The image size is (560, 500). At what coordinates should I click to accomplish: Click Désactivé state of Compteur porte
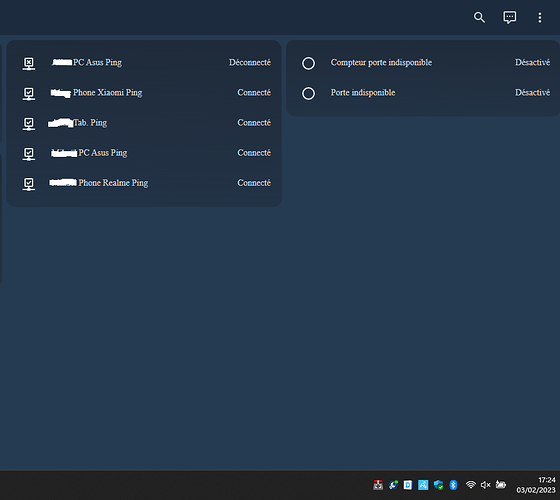532,62
